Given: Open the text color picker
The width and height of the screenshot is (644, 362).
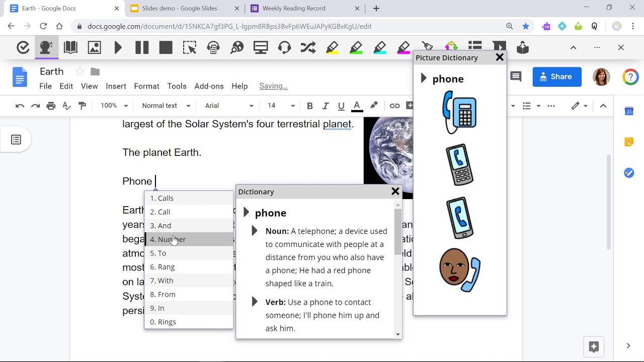Looking at the screenshot, I should pyautogui.click(x=357, y=106).
